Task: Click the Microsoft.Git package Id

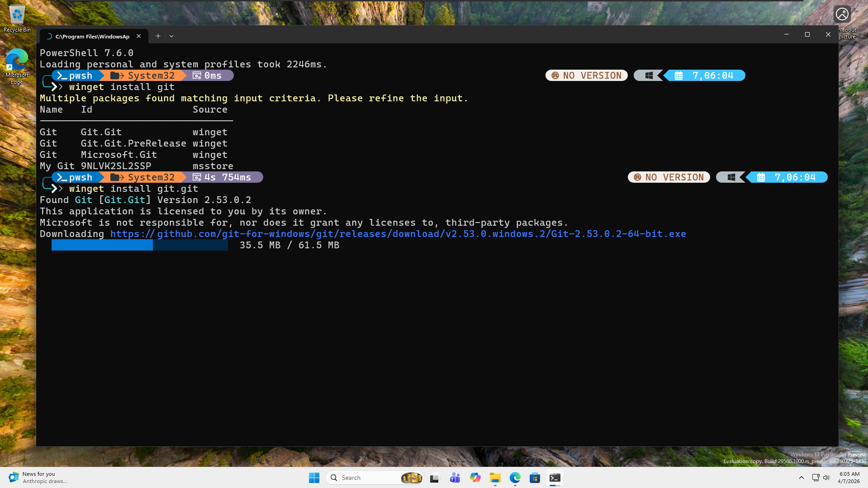Action: pos(119,155)
